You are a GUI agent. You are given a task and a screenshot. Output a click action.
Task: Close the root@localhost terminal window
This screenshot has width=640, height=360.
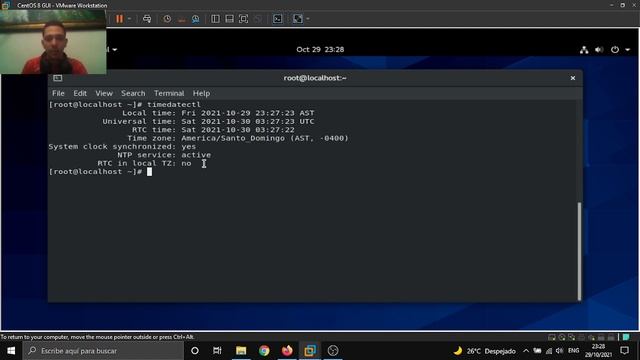tap(573, 78)
